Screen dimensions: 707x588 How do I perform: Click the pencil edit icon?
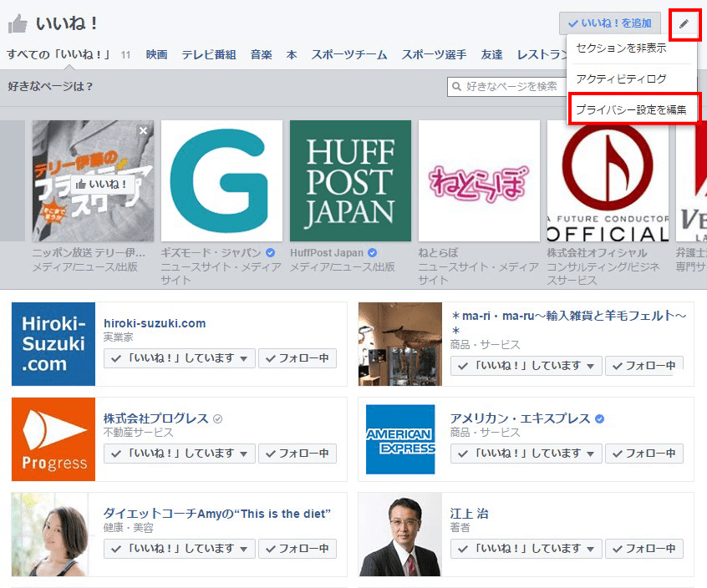point(684,23)
